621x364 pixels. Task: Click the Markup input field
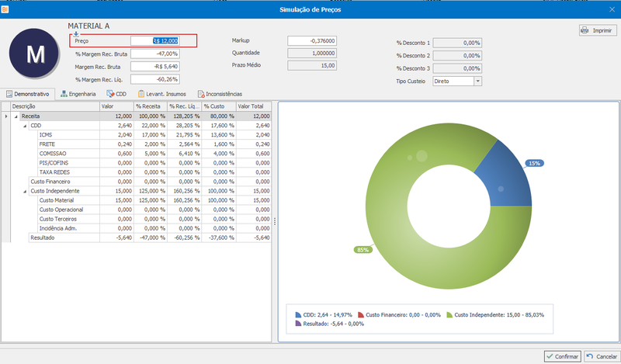pos(312,41)
